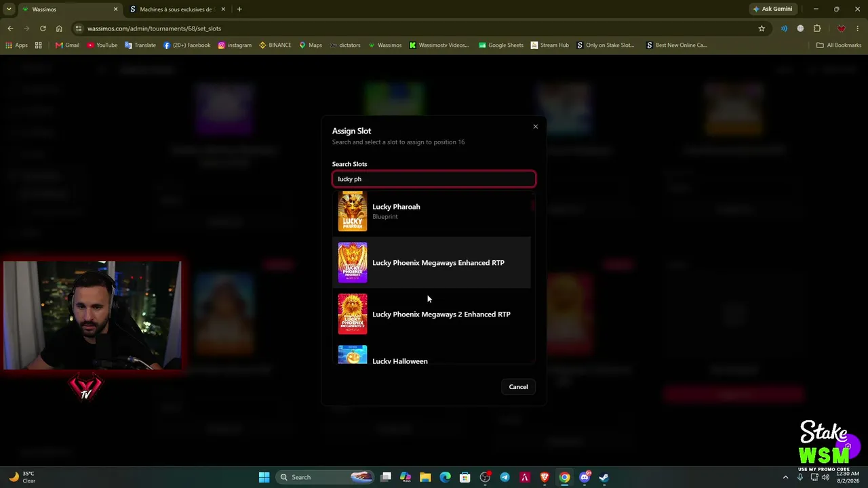Open Brave browser from taskbar
This screenshot has height=488, width=868.
(545, 477)
